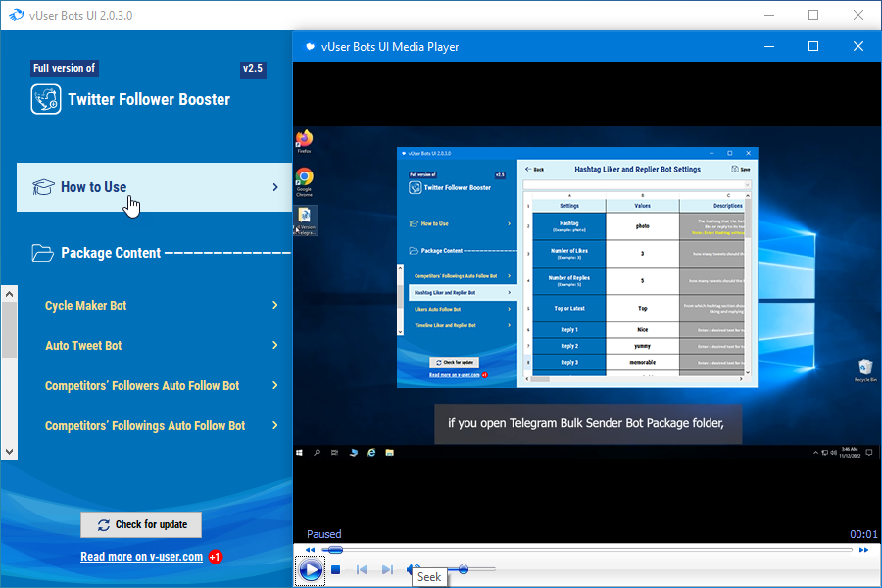Click the bot list scrollbar up arrow
This screenshot has width=882, height=588.
(9, 294)
